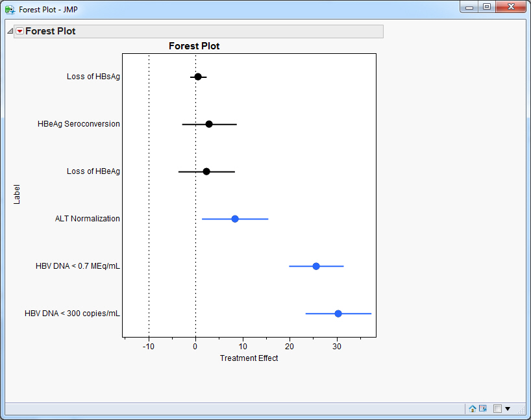Select the HBV DNA < 300 copies/mL point

338,314
